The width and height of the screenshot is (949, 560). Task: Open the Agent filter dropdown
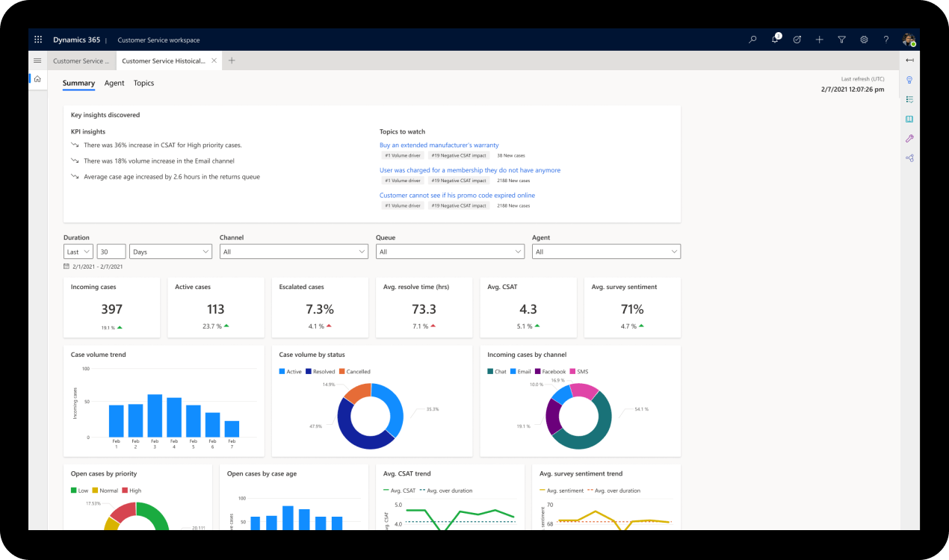606,252
